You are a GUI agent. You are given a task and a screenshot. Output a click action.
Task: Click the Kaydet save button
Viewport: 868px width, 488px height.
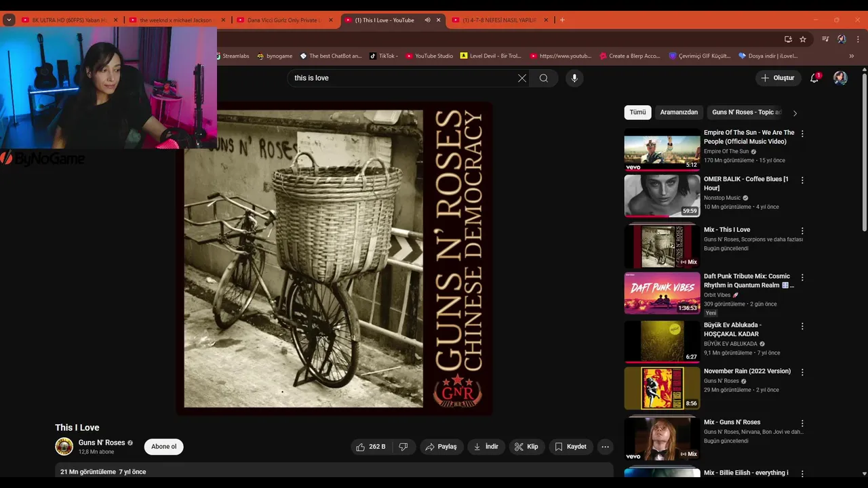571,447
